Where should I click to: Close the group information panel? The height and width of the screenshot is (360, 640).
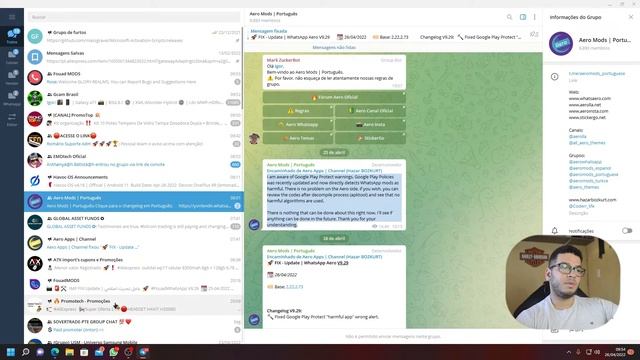tap(631, 17)
